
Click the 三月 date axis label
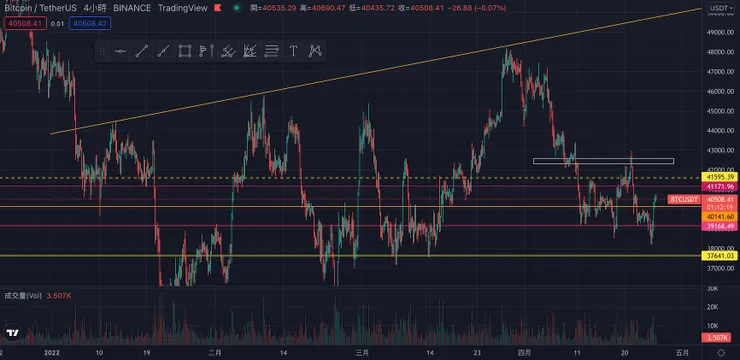362,352
